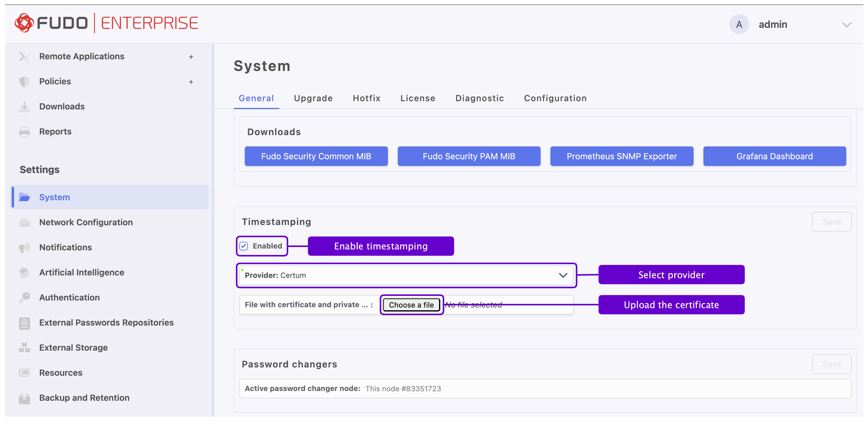Open External Storage via its icon
This screenshot has height=424, width=868.
click(24, 348)
